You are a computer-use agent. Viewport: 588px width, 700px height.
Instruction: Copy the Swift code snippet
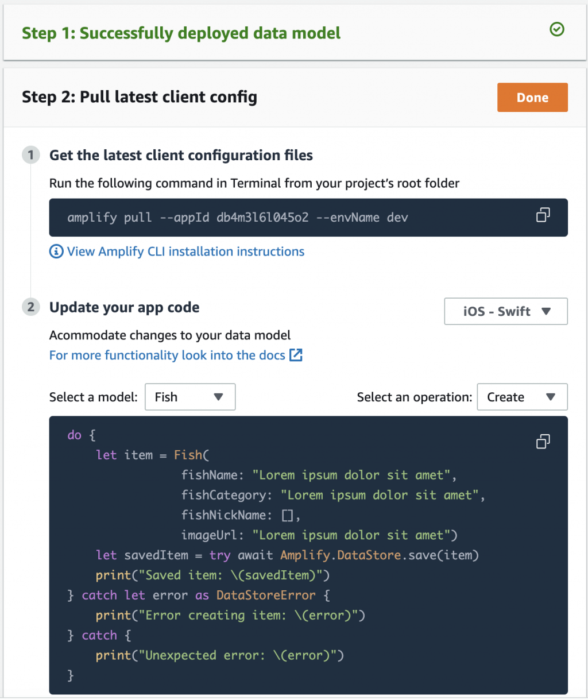[543, 441]
